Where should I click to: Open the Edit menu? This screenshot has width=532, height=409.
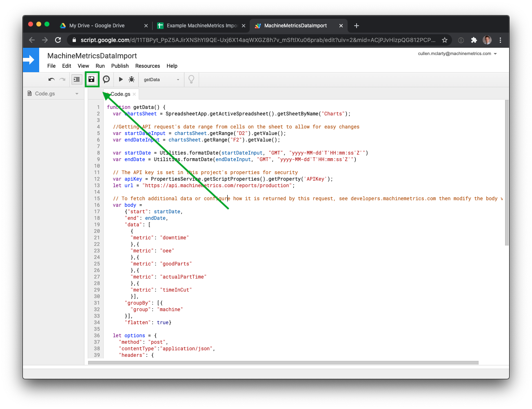pyautogui.click(x=66, y=66)
